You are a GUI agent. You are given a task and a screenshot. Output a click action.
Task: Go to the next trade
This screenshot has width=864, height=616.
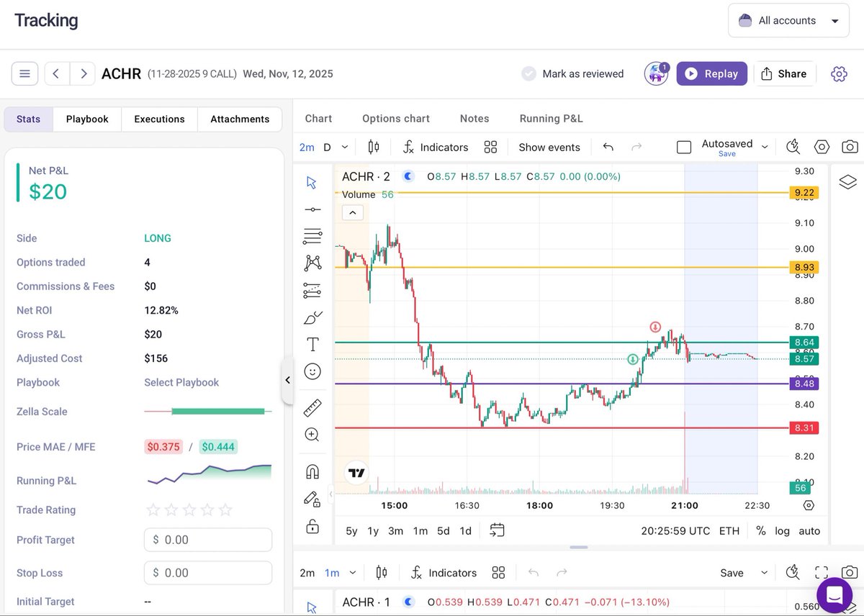[x=83, y=73]
